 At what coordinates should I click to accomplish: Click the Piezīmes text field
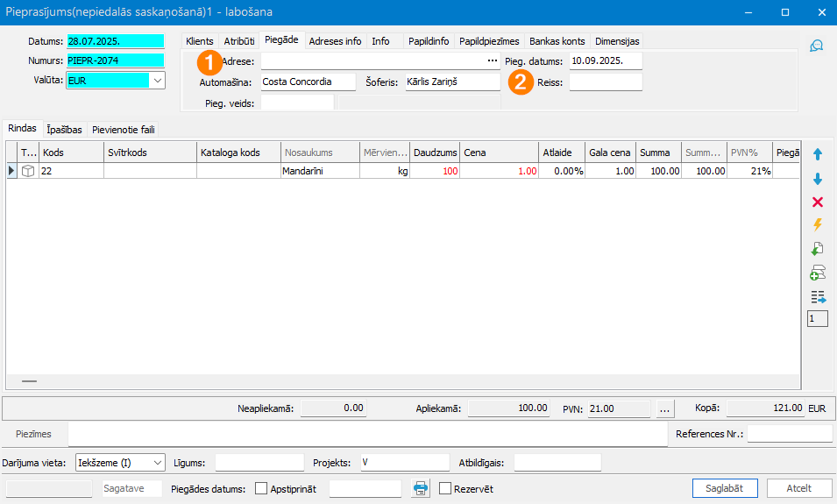click(x=368, y=434)
